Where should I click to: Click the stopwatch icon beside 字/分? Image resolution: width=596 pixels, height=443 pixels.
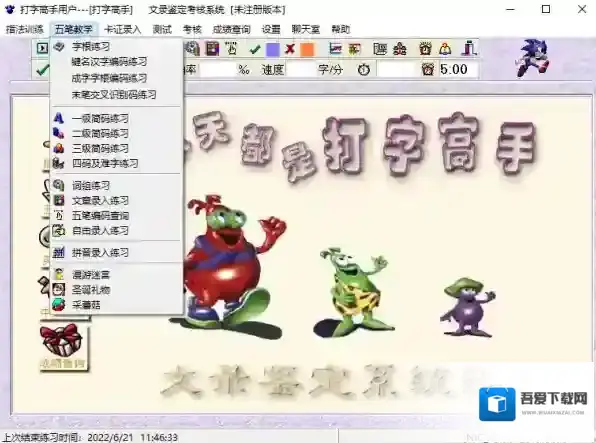pos(364,69)
